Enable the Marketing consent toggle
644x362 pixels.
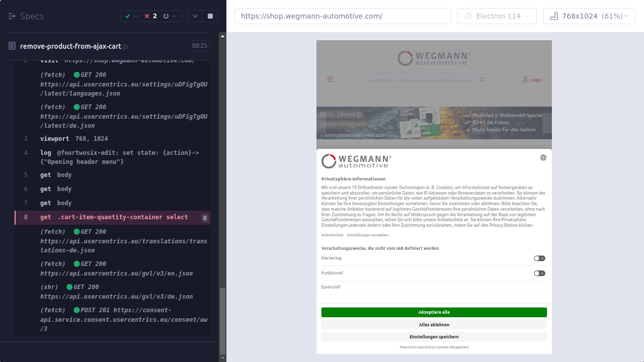tap(539, 258)
